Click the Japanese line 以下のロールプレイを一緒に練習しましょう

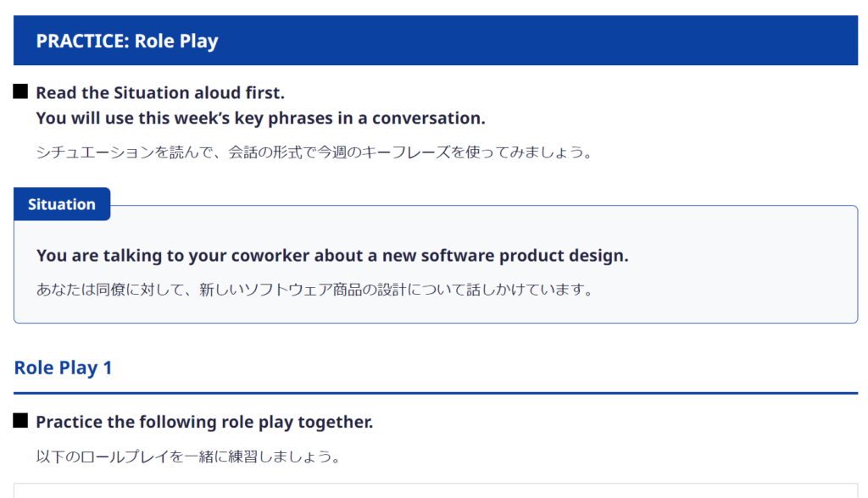tap(188, 457)
